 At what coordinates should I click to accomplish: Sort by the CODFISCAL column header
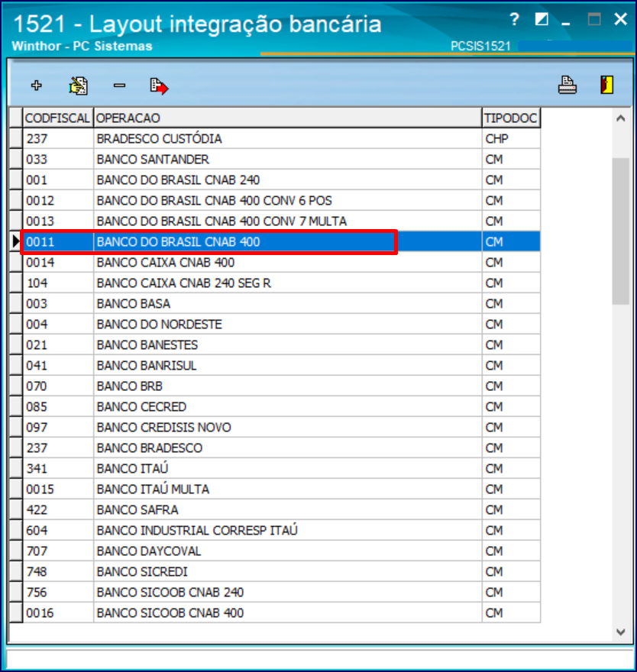click(57, 118)
